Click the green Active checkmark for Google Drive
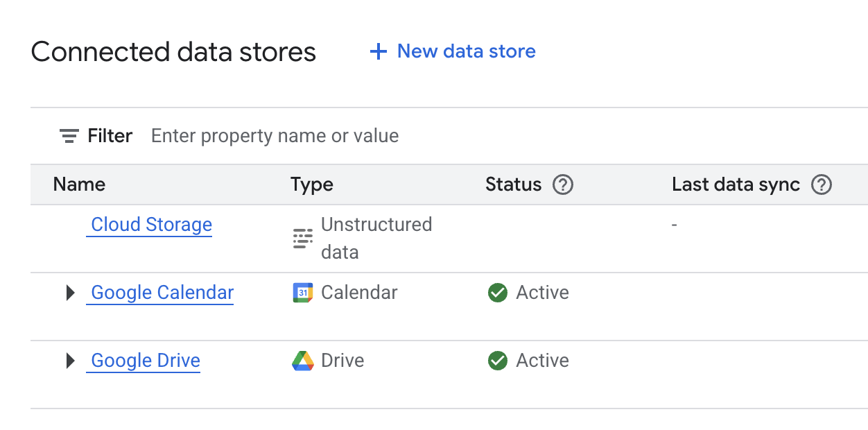 [x=497, y=360]
